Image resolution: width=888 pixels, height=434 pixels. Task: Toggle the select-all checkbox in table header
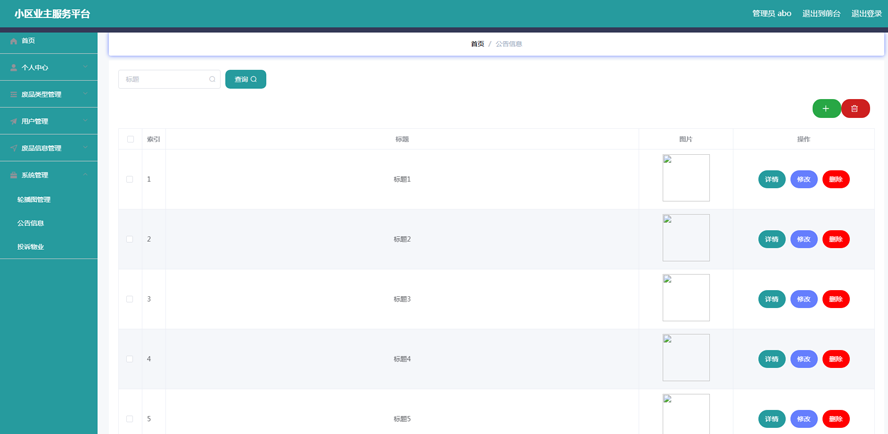[x=130, y=139]
